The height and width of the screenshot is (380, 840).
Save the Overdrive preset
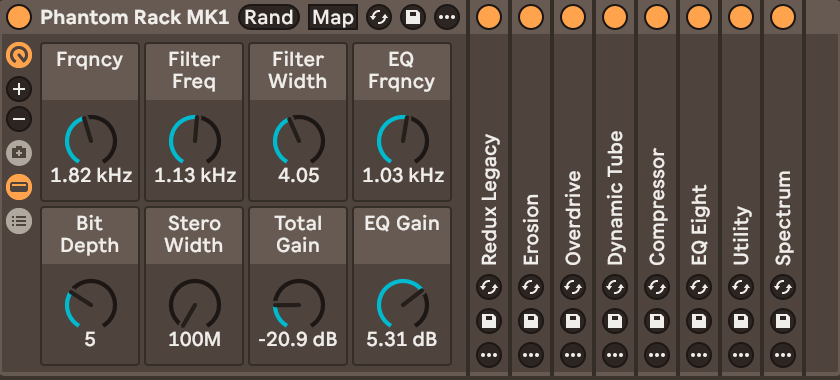point(573,321)
